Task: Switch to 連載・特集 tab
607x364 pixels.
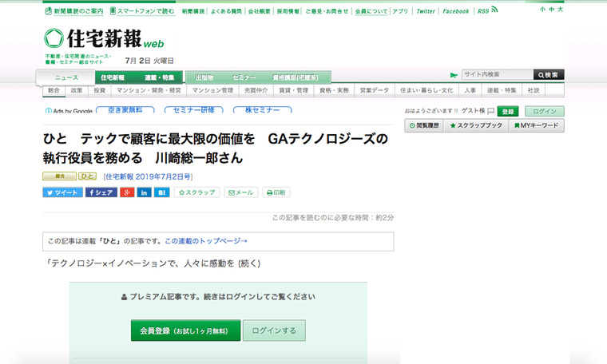Action: 159,77
